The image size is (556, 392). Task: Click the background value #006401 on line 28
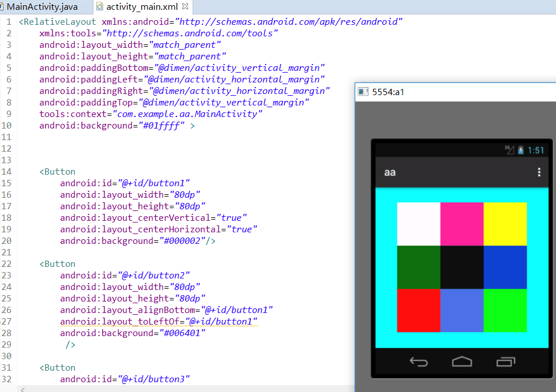tap(182, 333)
